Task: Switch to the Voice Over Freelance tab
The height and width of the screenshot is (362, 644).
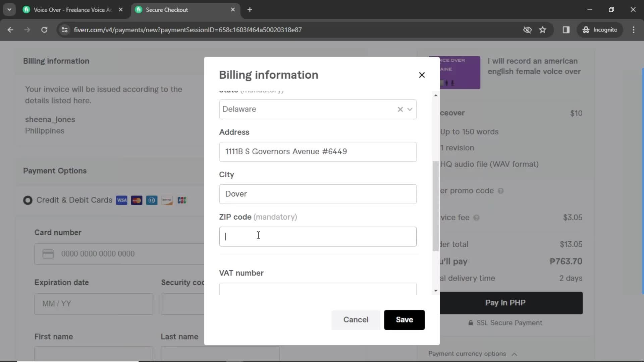Action: point(73,10)
